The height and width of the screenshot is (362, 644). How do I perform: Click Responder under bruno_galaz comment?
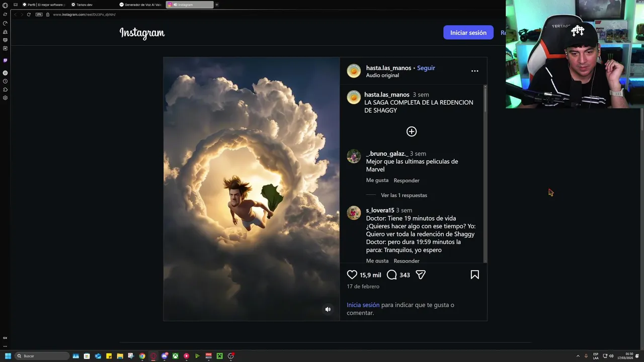(x=407, y=180)
